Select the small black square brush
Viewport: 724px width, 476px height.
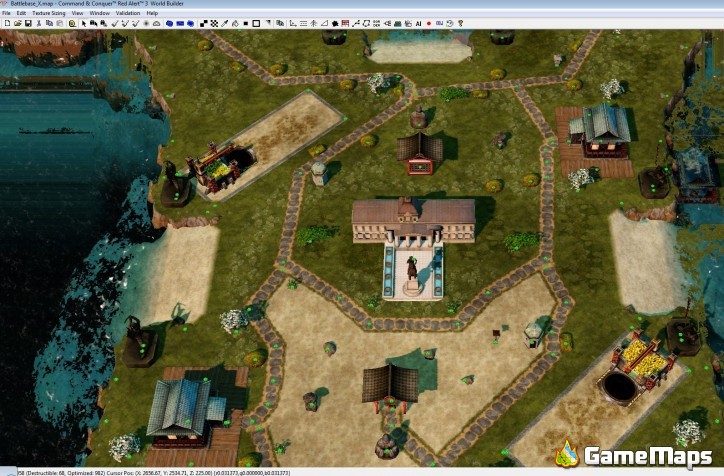click(246, 23)
